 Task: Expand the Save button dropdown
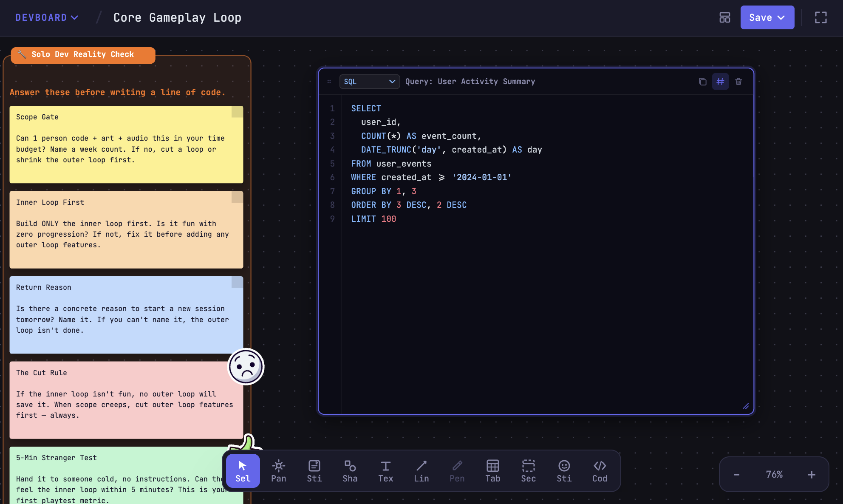click(782, 17)
